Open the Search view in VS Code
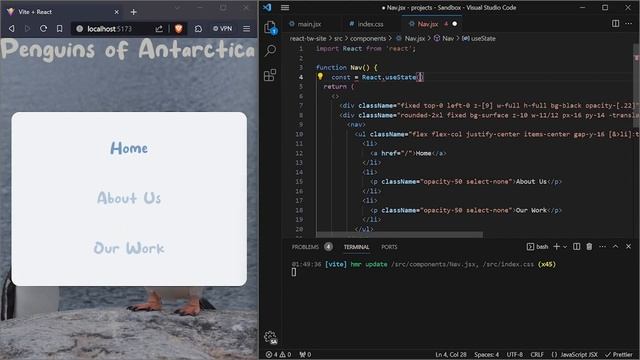 pos(270,51)
